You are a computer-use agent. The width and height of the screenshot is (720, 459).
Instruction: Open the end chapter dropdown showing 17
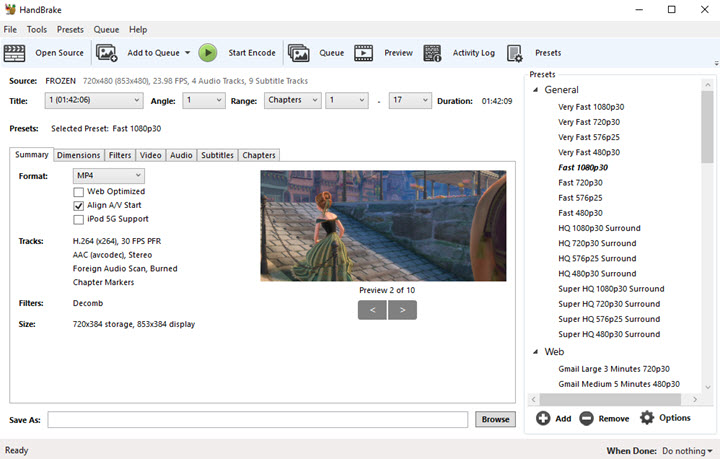click(x=410, y=100)
